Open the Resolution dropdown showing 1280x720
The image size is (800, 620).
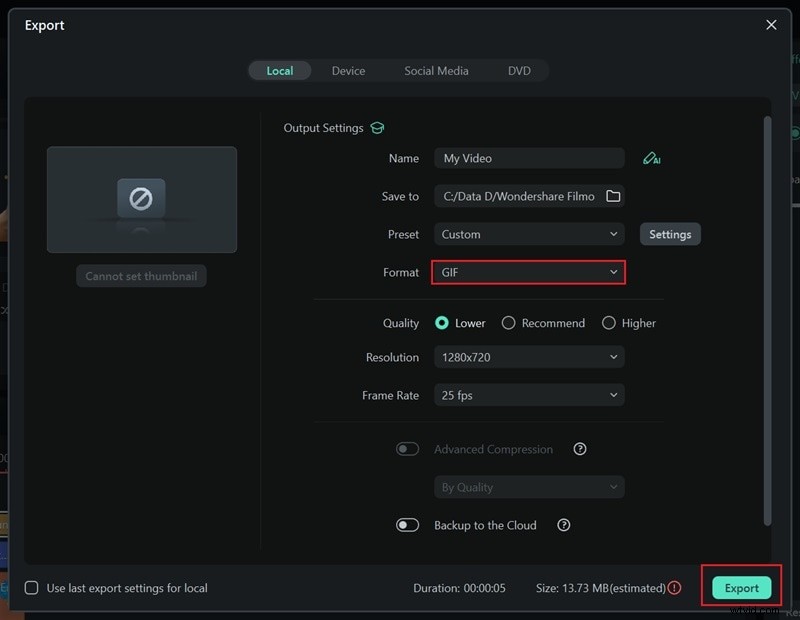pos(528,357)
